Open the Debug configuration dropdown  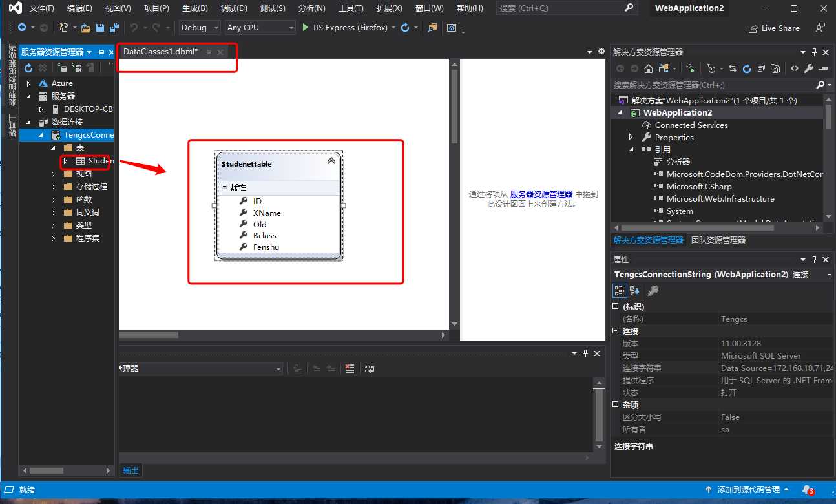(216, 28)
